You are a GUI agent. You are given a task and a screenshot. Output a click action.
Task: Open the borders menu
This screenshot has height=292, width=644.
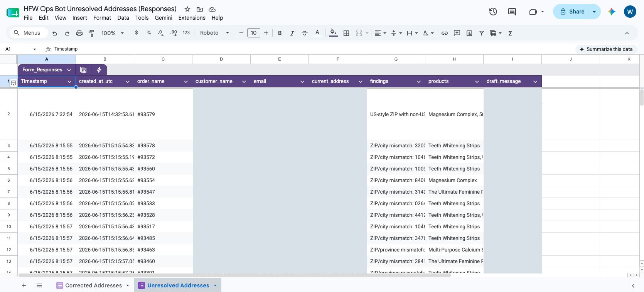(x=346, y=33)
